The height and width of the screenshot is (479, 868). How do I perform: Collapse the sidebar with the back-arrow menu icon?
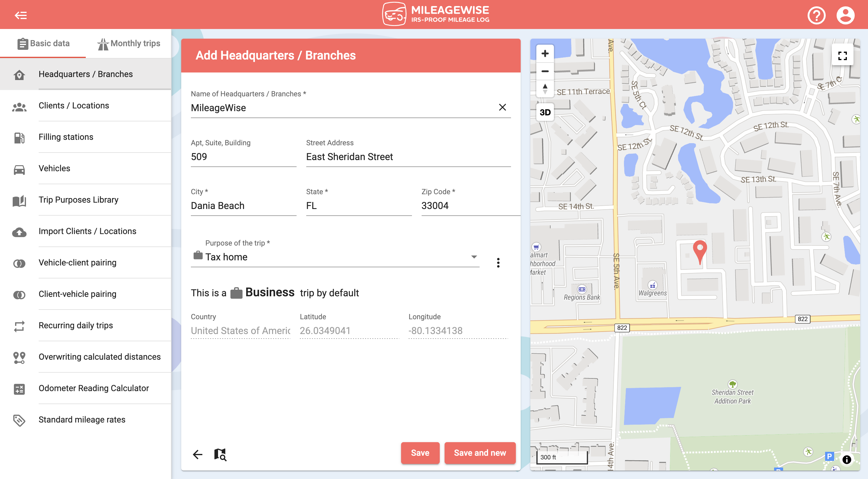click(x=21, y=15)
